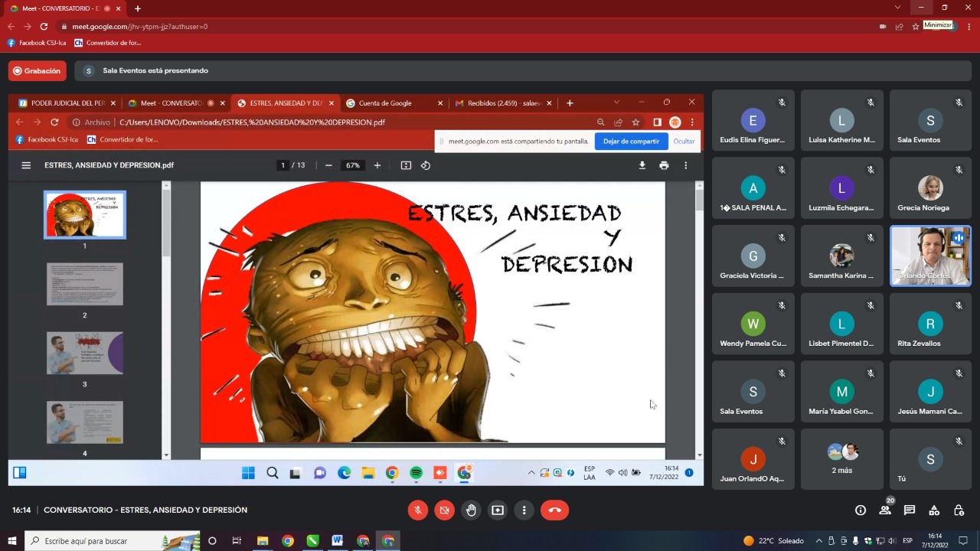Screen dimensions: 980x551
Task: Download the PDF file
Action: (x=642, y=165)
